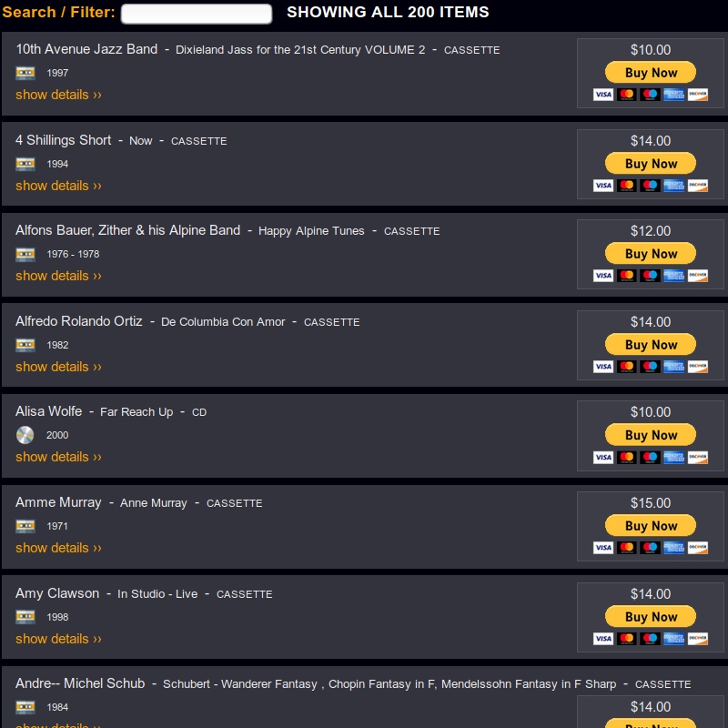Viewport: 728px width, 728px height.
Task: Click the Visa card icon under the $12.00 price
Action: [603, 276]
